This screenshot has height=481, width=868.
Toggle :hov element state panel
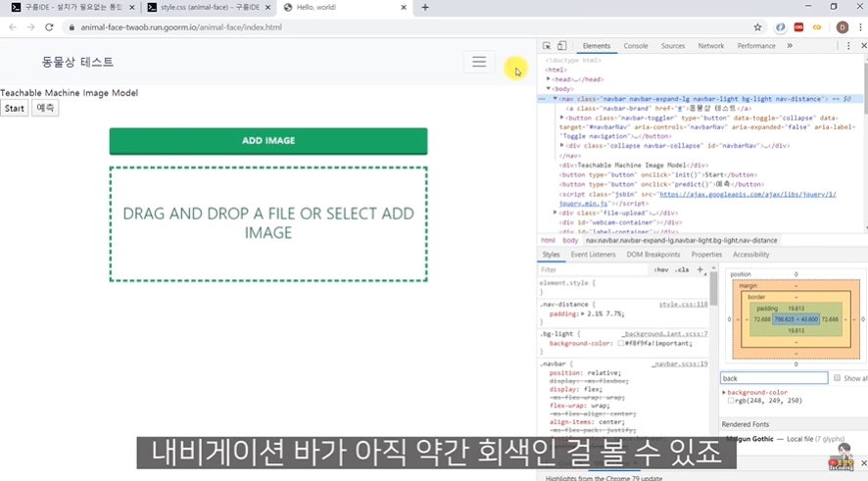click(x=661, y=269)
